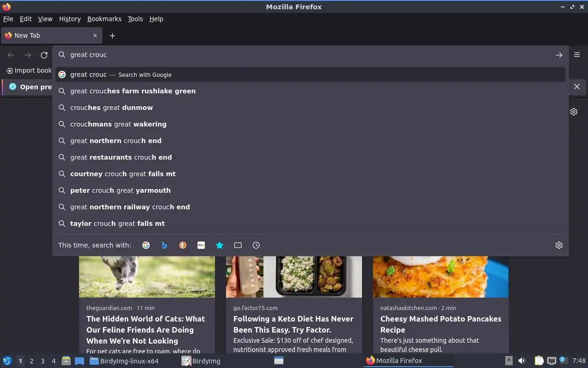The image size is (588, 368).
Task: Dismiss the notification bar with the X
Action: pos(577,86)
